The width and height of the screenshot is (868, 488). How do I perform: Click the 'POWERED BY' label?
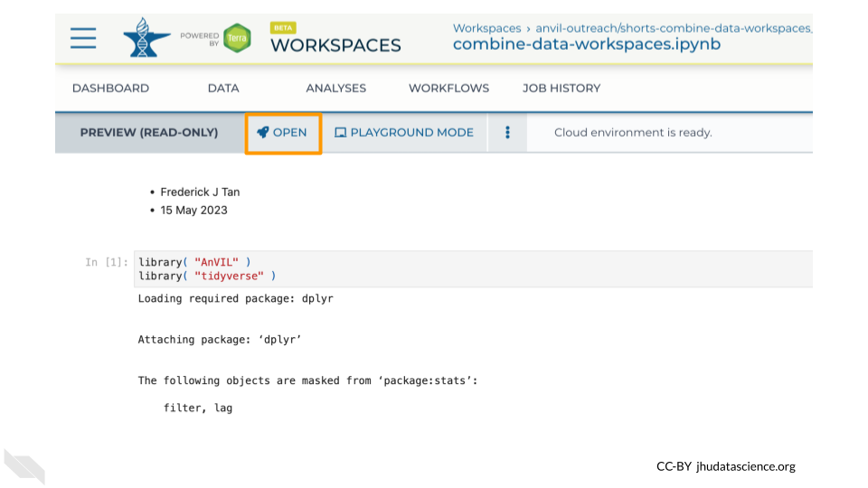(x=199, y=39)
